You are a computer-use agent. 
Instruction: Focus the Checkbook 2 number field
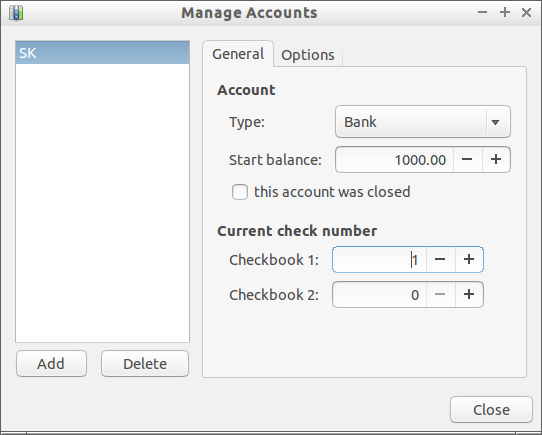pyautogui.click(x=380, y=295)
